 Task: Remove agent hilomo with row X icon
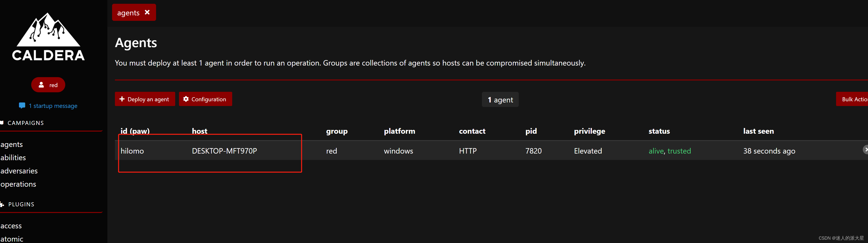(865, 150)
